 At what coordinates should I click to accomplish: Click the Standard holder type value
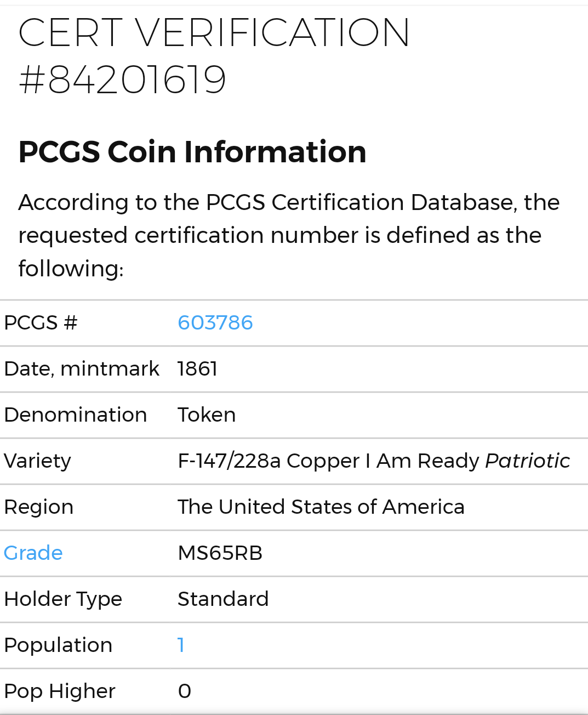pos(223,599)
